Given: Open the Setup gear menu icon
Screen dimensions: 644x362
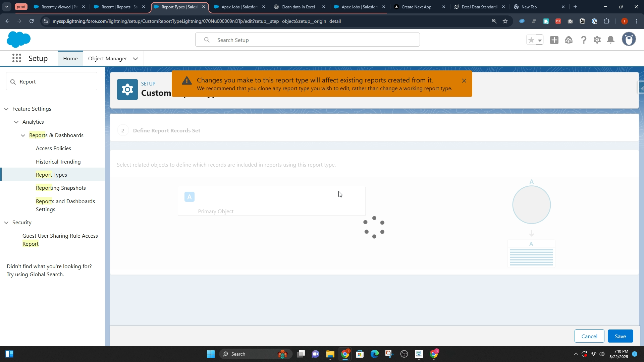Looking at the screenshot, I should point(597,40).
